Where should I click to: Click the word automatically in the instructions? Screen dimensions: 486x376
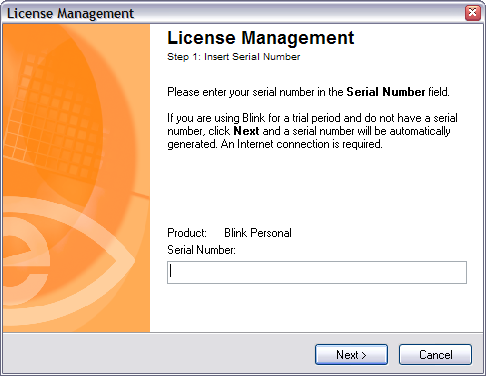pos(420,131)
